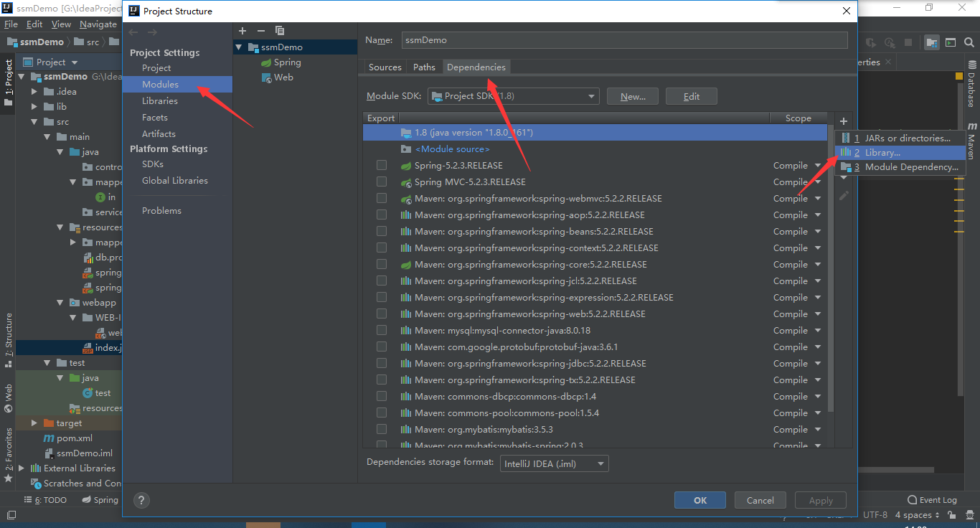Click the Apply button
Screen dimensions: 980x528
point(821,500)
